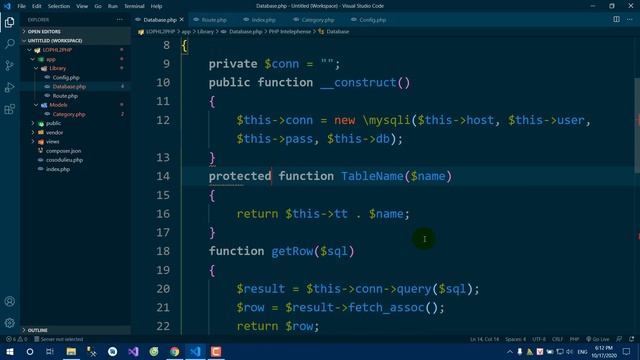This screenshot has width=640, height=360.
Task: Click the Ln 14, Col 14 status item
Action: point(484,339)
